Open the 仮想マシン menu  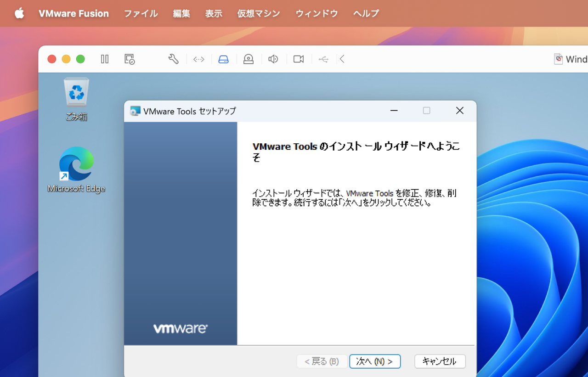259,13
